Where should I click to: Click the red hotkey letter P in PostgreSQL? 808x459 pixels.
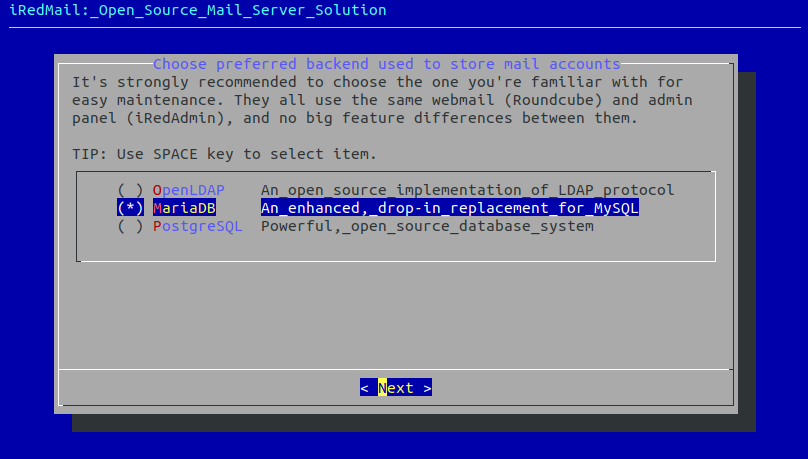[157, 226]
